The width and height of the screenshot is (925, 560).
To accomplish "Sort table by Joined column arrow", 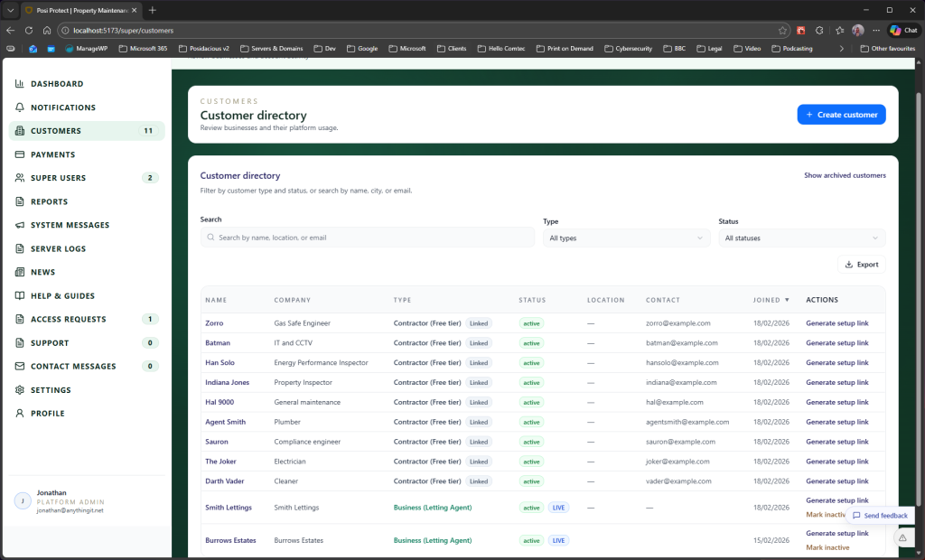I will click(x=787, y=300).
